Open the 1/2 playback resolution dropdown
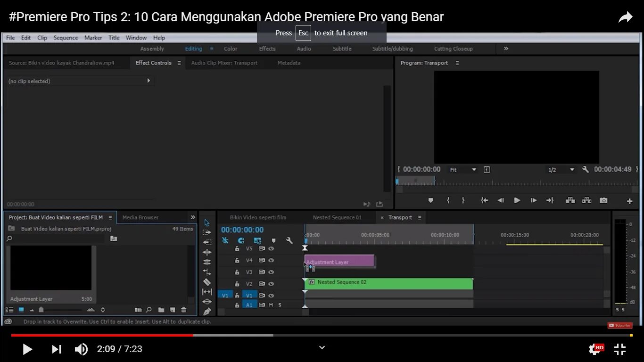 (561, 170)
